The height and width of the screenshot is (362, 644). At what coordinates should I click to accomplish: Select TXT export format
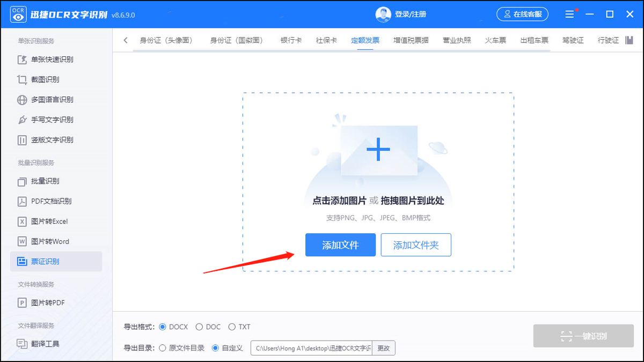coord(239,327)
